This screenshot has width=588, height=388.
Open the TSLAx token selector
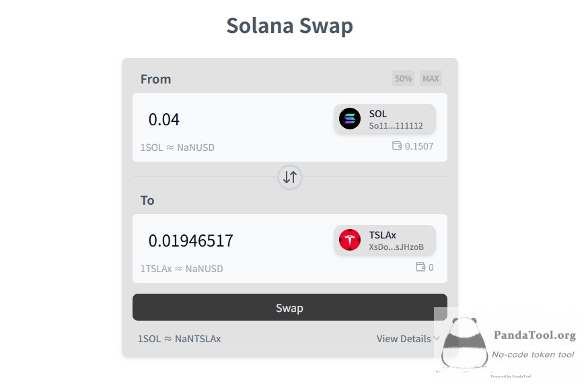pyautogui.click(x=385, y=240)
